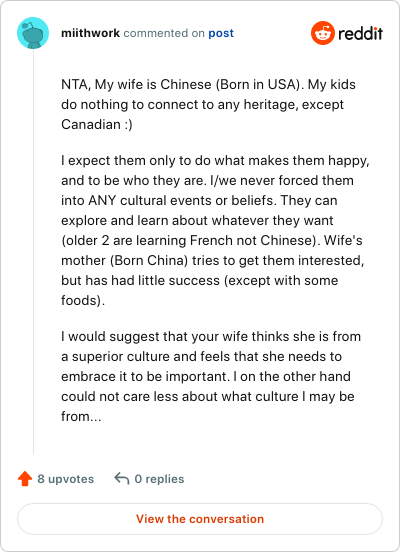Click the word "foods)." in the comment

point(83,300)
